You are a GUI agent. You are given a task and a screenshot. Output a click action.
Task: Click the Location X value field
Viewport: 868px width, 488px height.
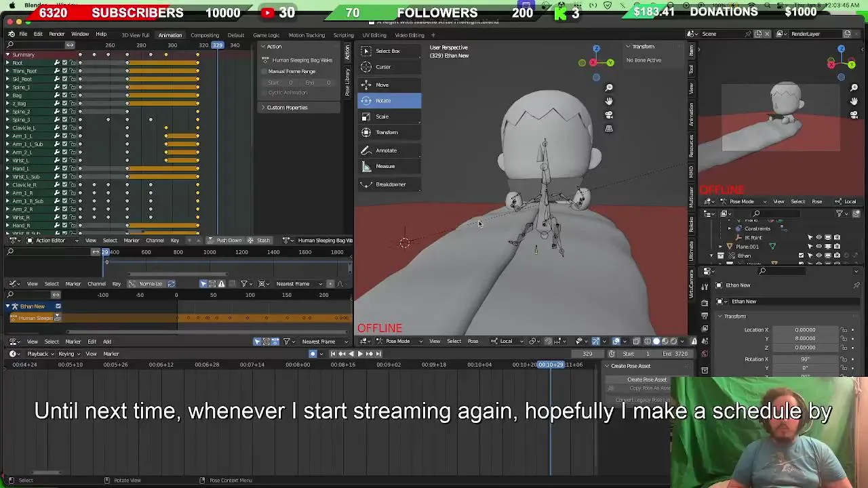click(x=805, y=330)
